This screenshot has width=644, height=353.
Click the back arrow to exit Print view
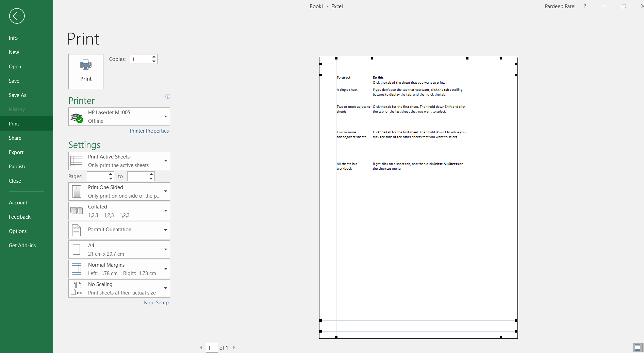pyautogui.click(x=17, y=16)
